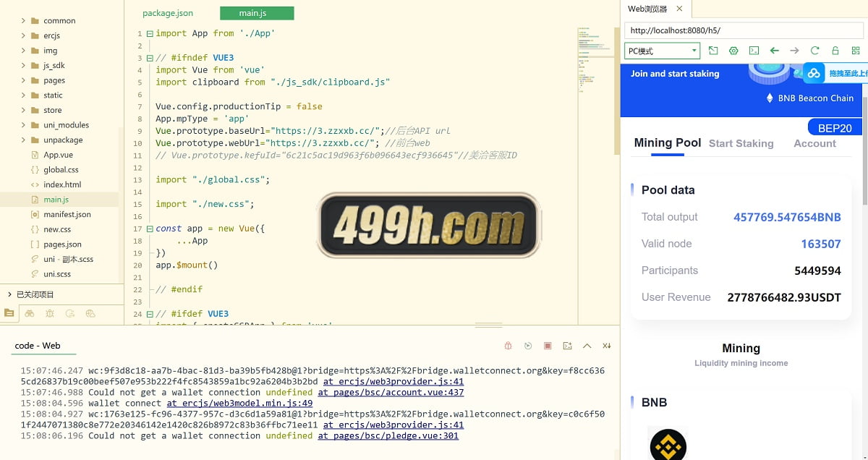The height and width of the screenshot is (460, 868).
Task: Go back in the built-in browser
Action: tap(774, 51)
